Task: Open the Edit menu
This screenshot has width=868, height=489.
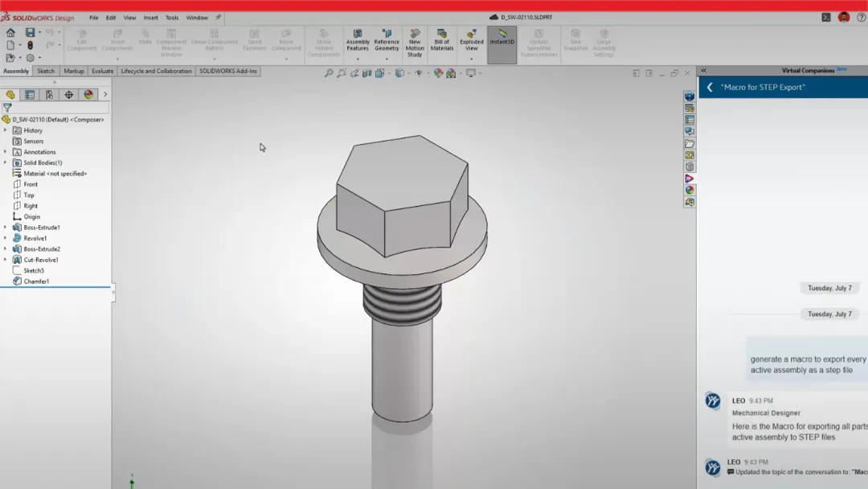Action: click(x=111, y=18)
